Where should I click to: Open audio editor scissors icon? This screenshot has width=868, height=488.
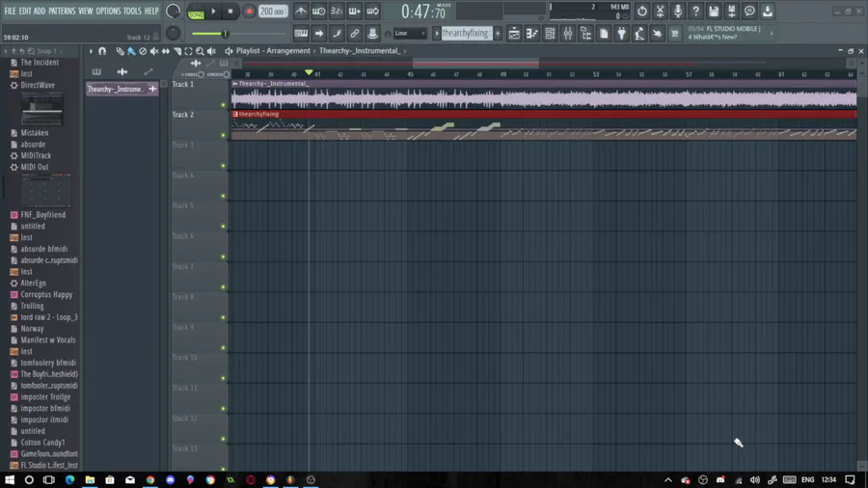[660, 11]
